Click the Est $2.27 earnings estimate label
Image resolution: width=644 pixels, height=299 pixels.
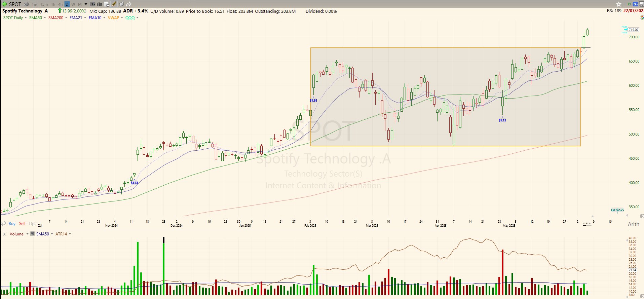[617, 210]
